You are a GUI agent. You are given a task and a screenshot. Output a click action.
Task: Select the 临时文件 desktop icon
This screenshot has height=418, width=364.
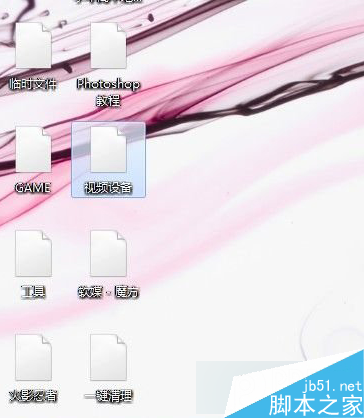[x=33, y=45]
